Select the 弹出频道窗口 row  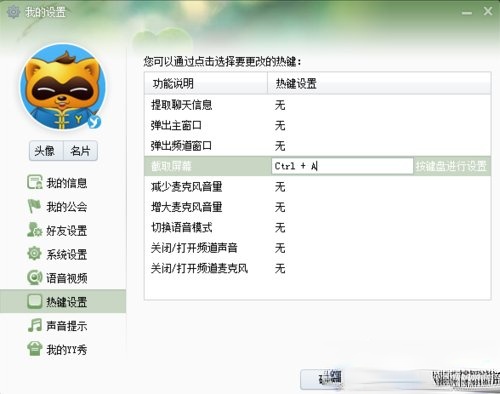pyautogui.click(x=317, y=146)
